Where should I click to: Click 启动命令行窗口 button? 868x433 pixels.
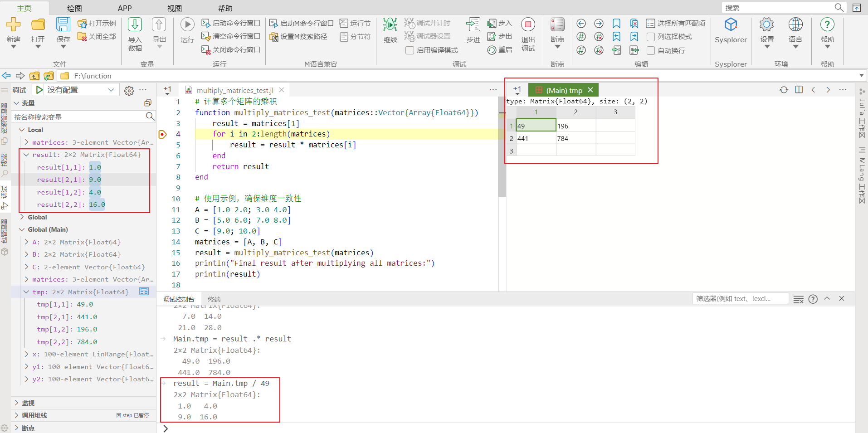click(x=231, y=23)
